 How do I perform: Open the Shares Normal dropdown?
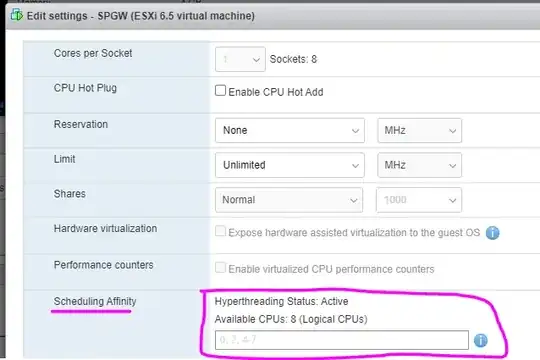click(289, 200)
